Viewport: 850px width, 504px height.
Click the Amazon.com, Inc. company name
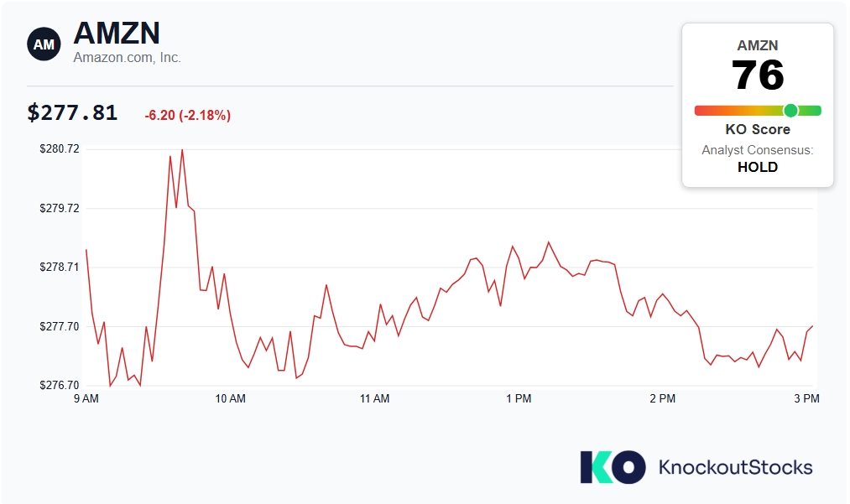coord(128,58)
